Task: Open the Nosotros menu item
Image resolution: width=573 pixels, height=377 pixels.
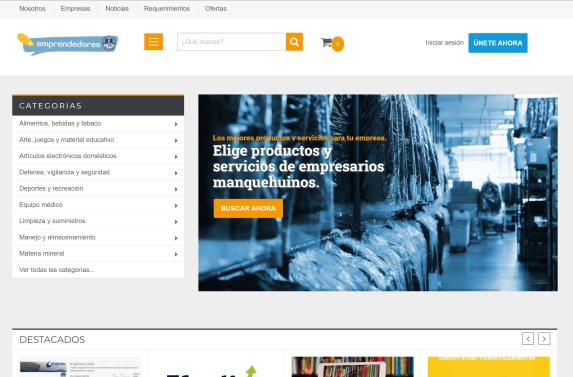Action: (32, 8)
